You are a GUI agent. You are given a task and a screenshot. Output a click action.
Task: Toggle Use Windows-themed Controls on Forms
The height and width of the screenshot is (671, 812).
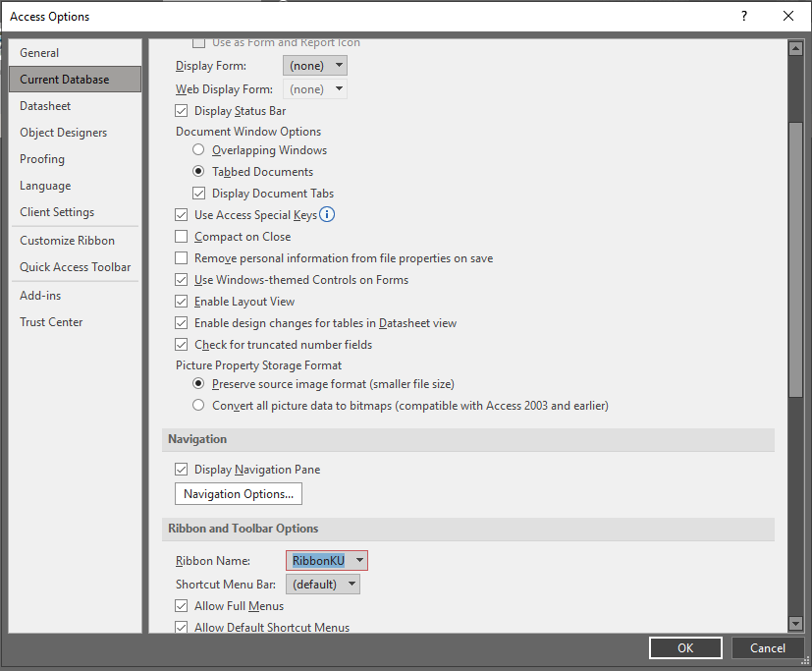click(x=182, y=280)
